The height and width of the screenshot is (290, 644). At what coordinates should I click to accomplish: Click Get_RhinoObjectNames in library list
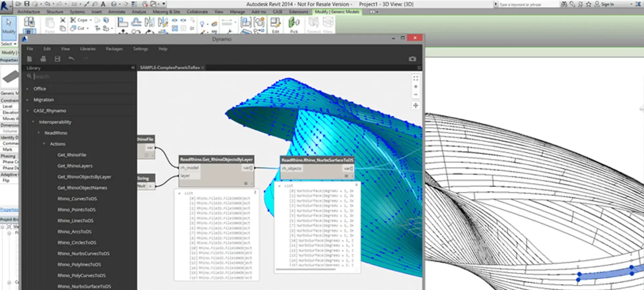pyautogui.click(x=82, y=188)
